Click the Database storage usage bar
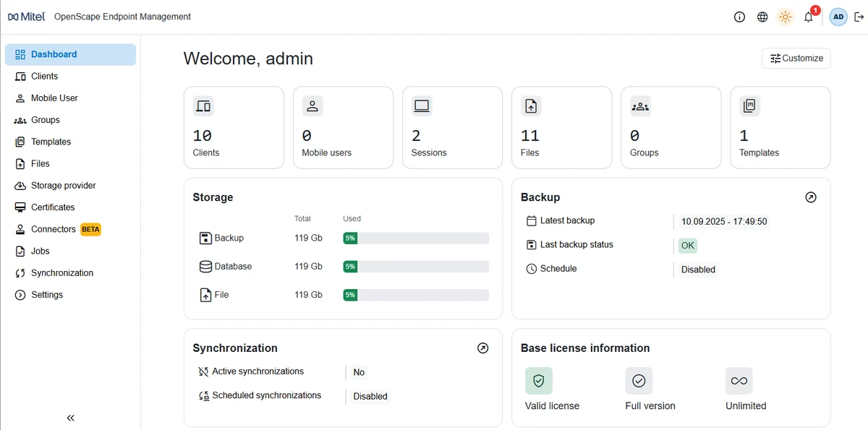868x430 pixels. pyautogui.click(x=416, y=267)
